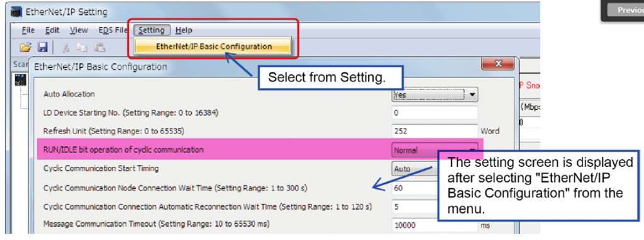
Task: Click the Auto Allocation label
Action: click(x=69, y=94)
